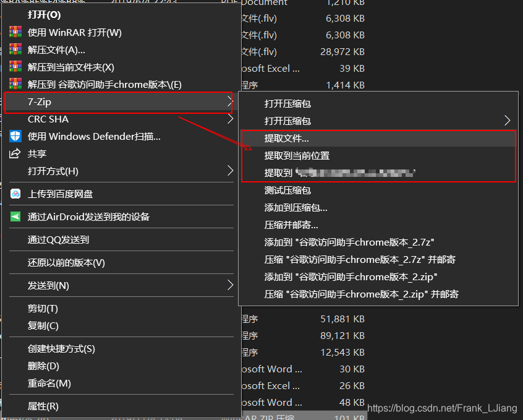
Task: Click WinRAR icon beside 解压到 谷歌访问助手chrome版本\(E)
Action: [x=15, y=84]
